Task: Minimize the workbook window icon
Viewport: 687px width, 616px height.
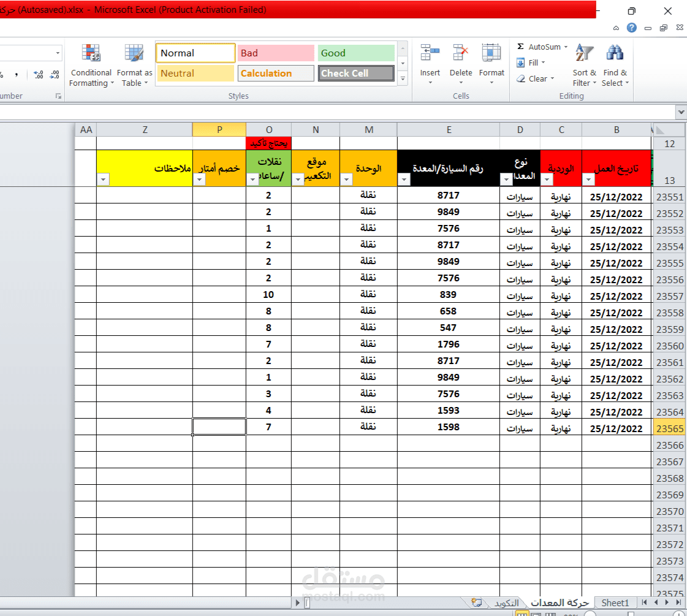Action: pyautogui.click(x=648, y=28)
